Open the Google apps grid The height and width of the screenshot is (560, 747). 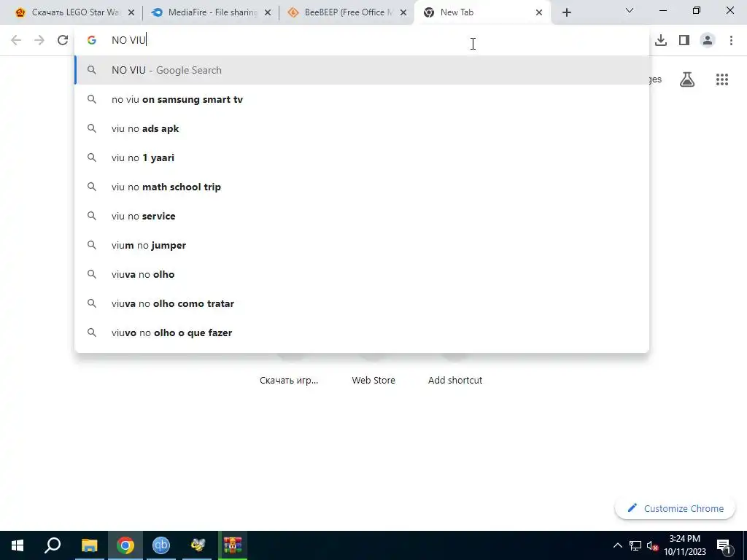[721, 79]
